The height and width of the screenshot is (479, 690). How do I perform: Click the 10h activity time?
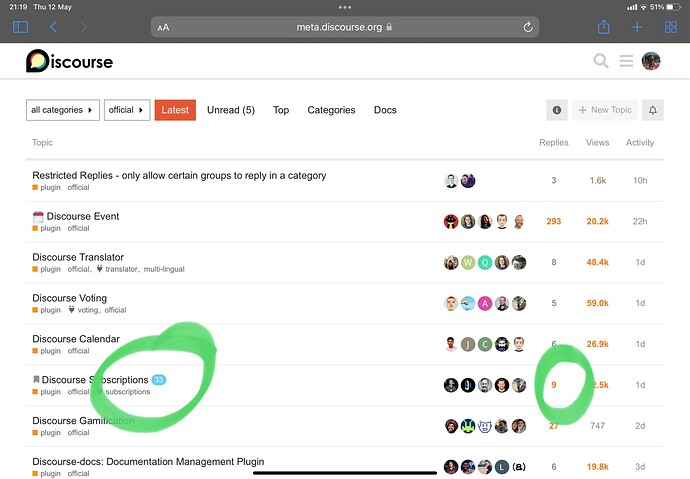640,181
